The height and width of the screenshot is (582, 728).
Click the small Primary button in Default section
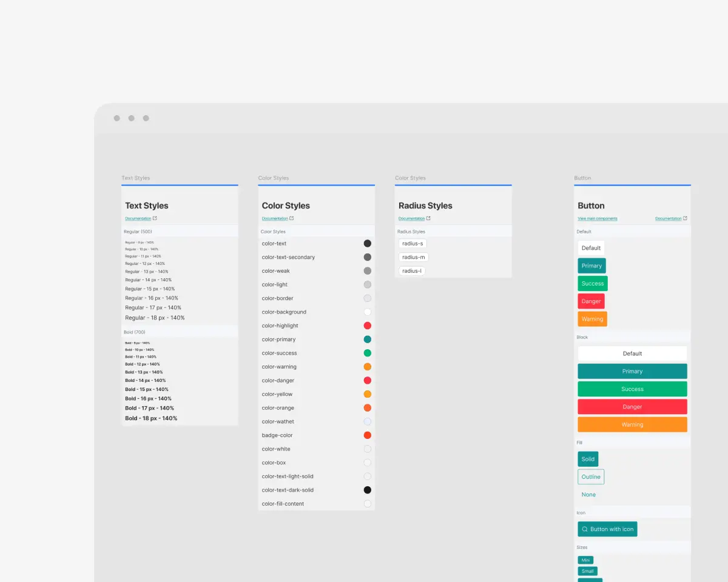click(591, 266)
